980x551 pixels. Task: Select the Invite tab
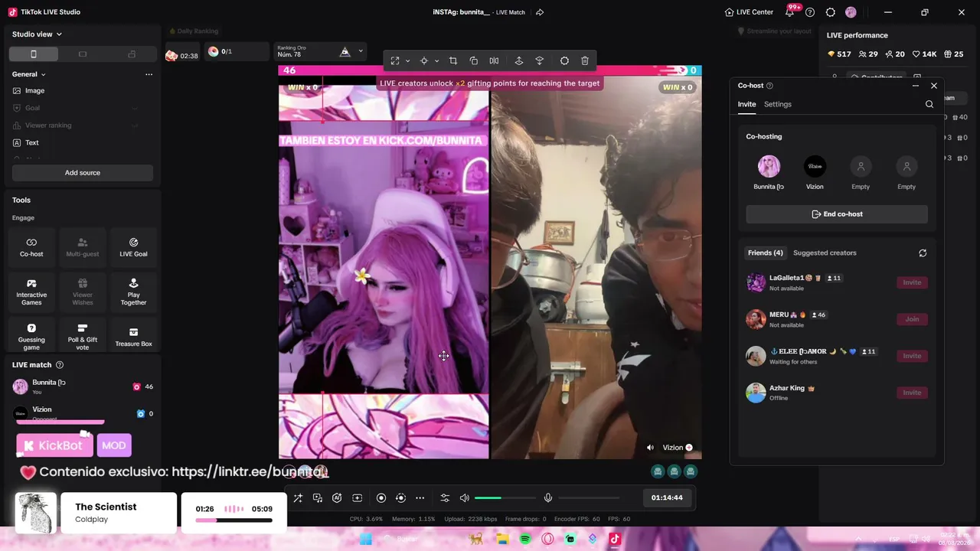(x=746, y=104)
